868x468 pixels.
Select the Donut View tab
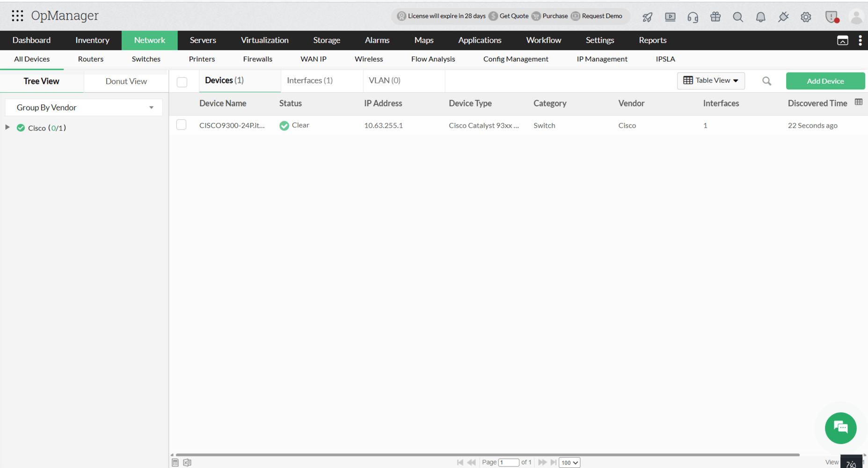pyautogui.click(x=126, y=81)
